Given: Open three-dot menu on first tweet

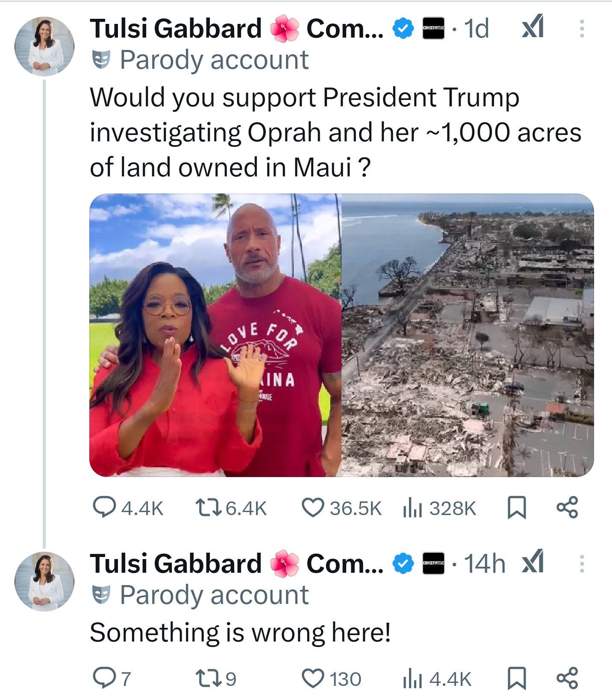Looking at the screenshot, I should pos(582,29).
